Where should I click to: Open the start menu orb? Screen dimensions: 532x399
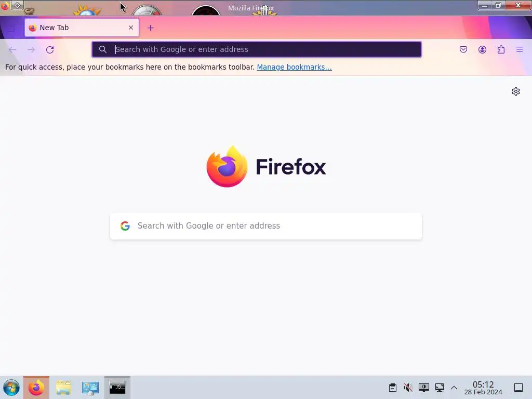[11, 388]
